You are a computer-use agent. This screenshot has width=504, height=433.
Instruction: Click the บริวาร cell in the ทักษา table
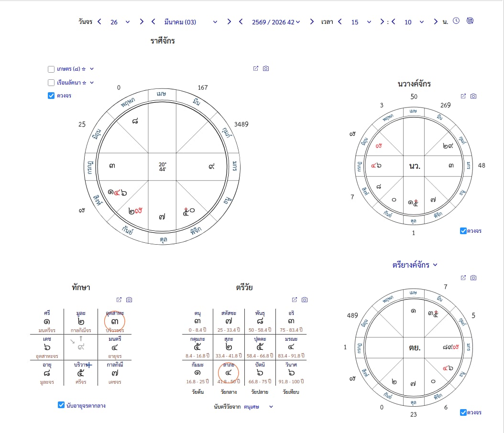81,373
